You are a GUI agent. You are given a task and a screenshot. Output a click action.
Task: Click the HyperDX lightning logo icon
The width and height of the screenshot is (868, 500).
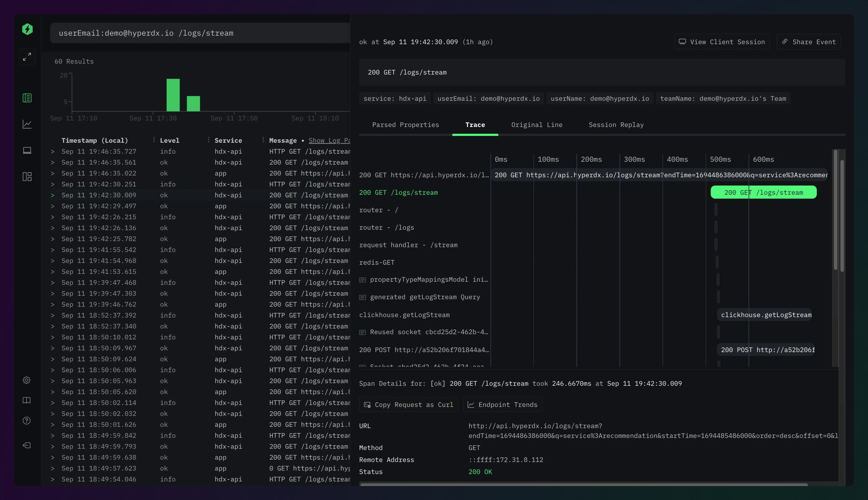[x=27, y=29]
